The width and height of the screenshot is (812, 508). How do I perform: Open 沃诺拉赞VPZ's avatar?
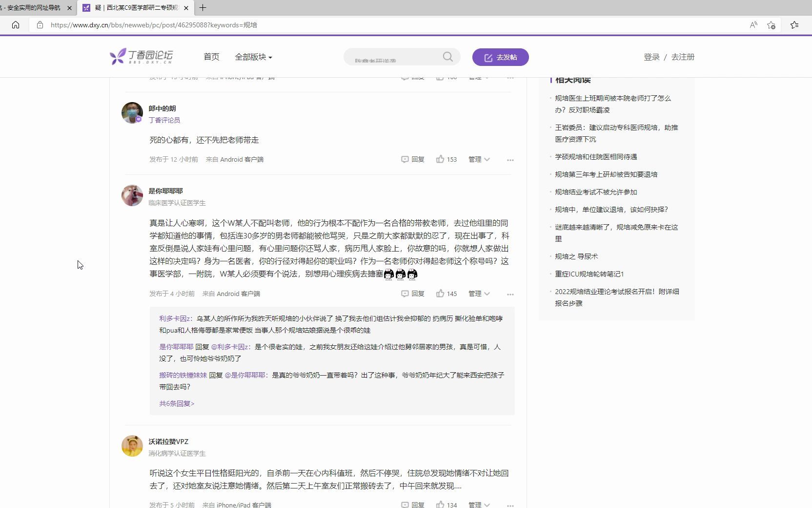pyautogui.click(x=132, y=446)
